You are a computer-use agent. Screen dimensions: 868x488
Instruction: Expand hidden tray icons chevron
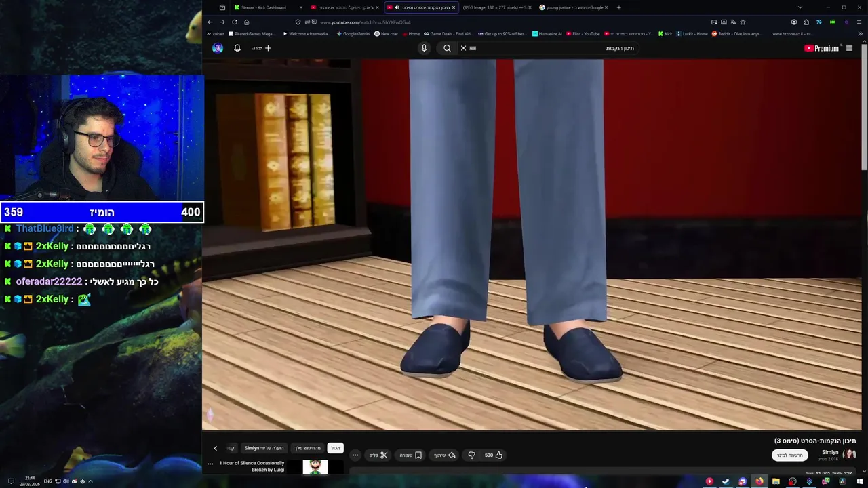[x=90, y=481]
